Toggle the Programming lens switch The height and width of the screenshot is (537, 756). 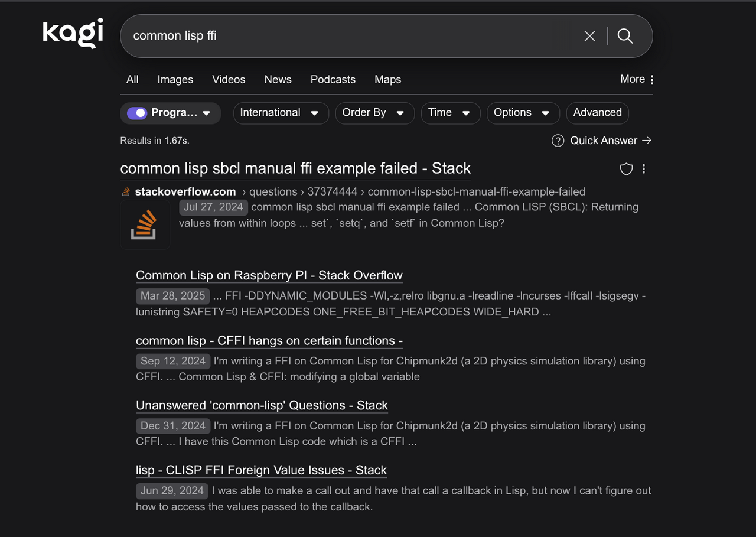(137, 113)
